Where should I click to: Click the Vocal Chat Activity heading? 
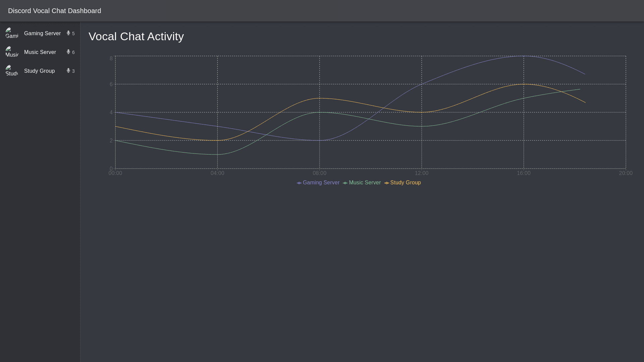(x=136, y=36)
